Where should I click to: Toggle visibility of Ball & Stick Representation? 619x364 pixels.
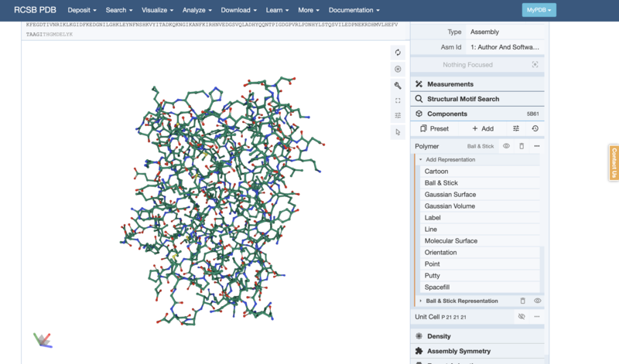(x=537, y=301)
